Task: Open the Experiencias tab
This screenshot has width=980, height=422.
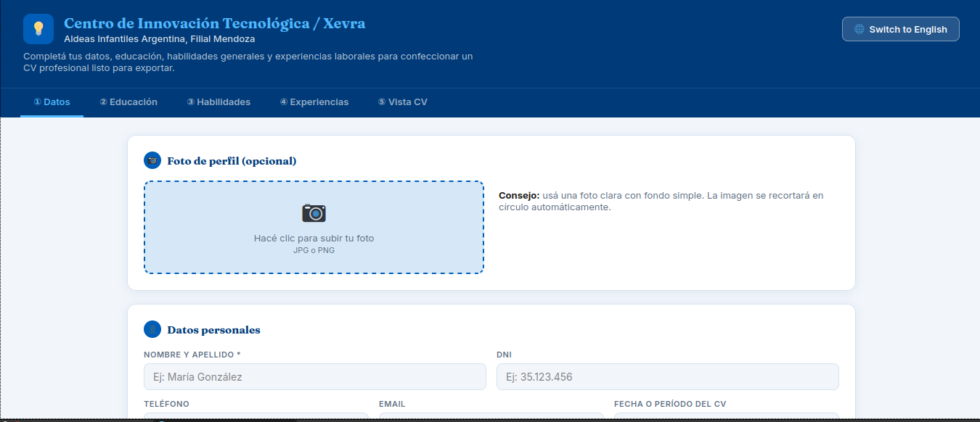Action: point(314,102)
